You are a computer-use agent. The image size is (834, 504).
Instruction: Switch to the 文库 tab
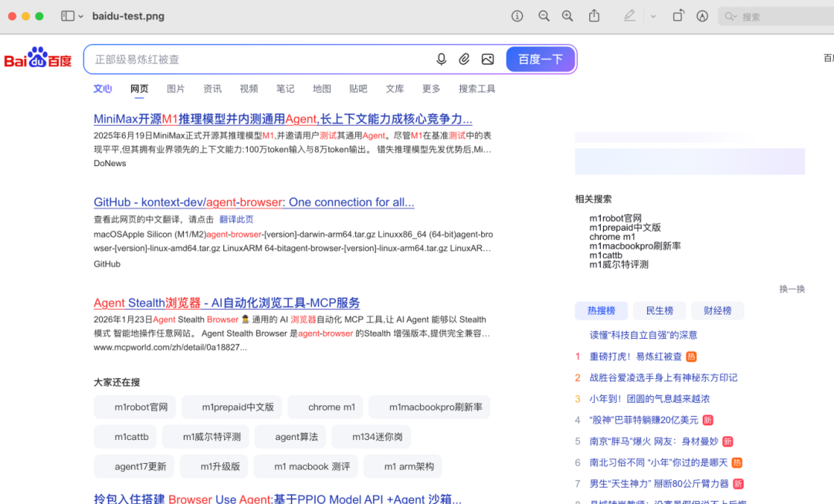(x=395, y=89)
